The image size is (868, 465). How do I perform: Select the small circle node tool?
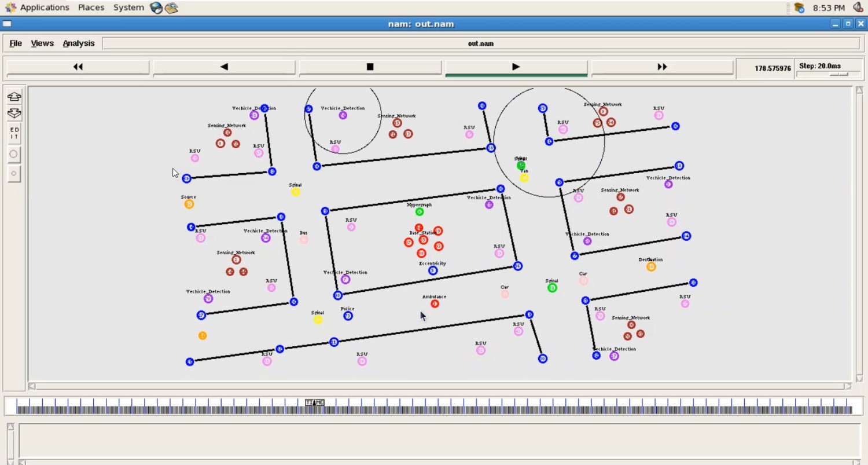[x=13, y=173]
